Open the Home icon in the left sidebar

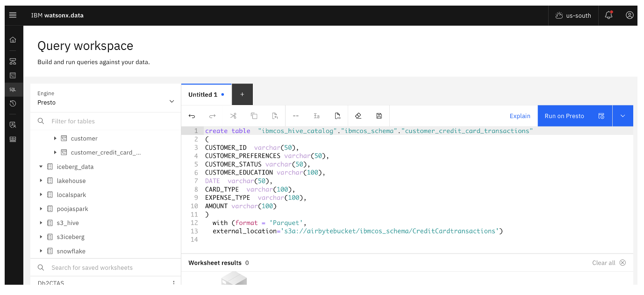13,39
